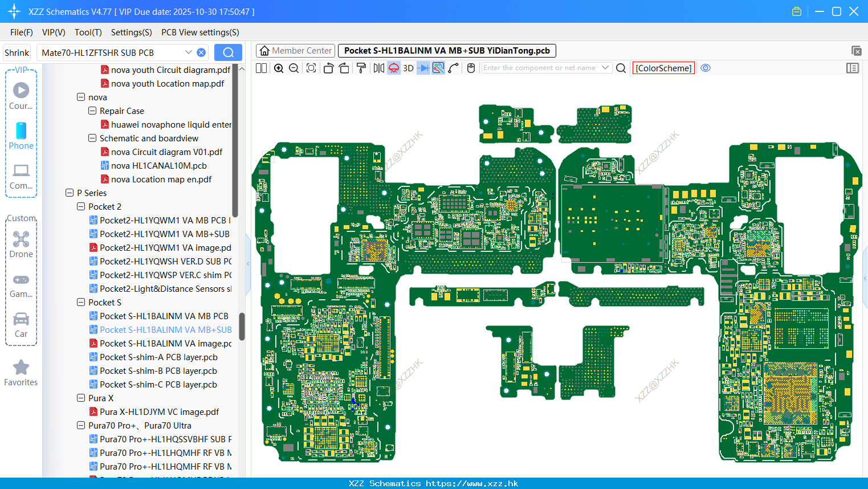The height and width of the screenshot is (489, 868).
Task: Toggle the red highlighted display mode icon
Action: click(x=394, y=68)
